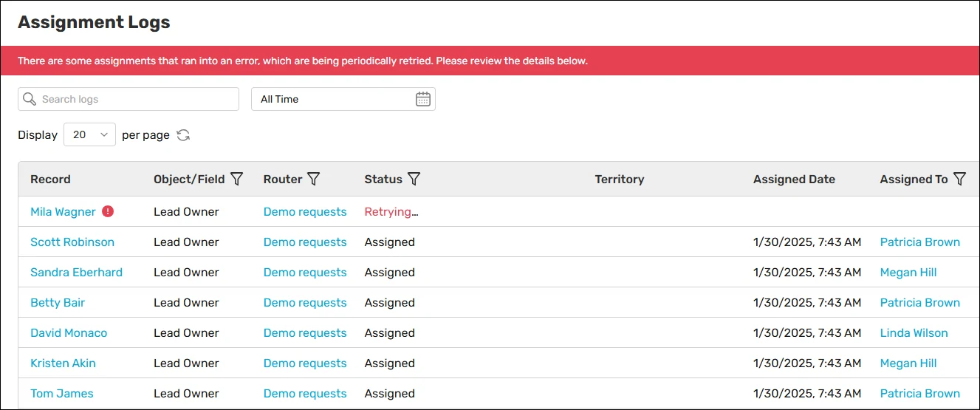980x410 pixels.
Task: Open the Betty Bair record link
Action: (58, 303)
